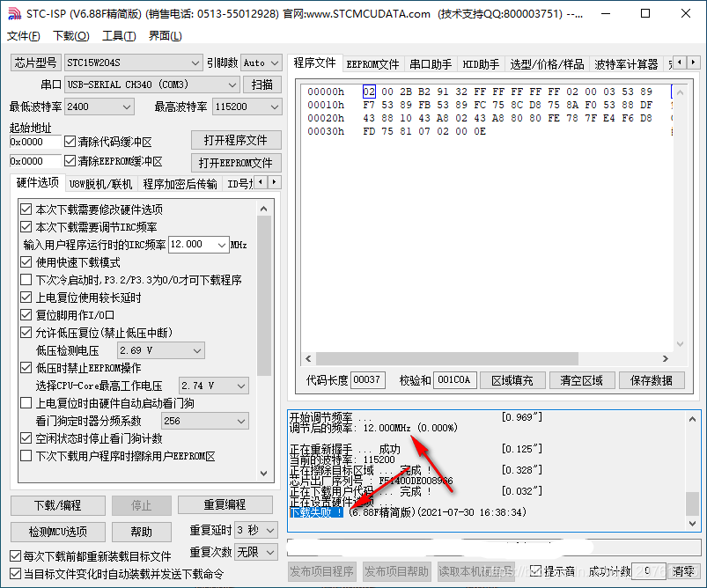Viewport: 707px width, 588px height.
Task: Open repeat delay 3 秒 dropdown
Action: [x=255, y=530]
